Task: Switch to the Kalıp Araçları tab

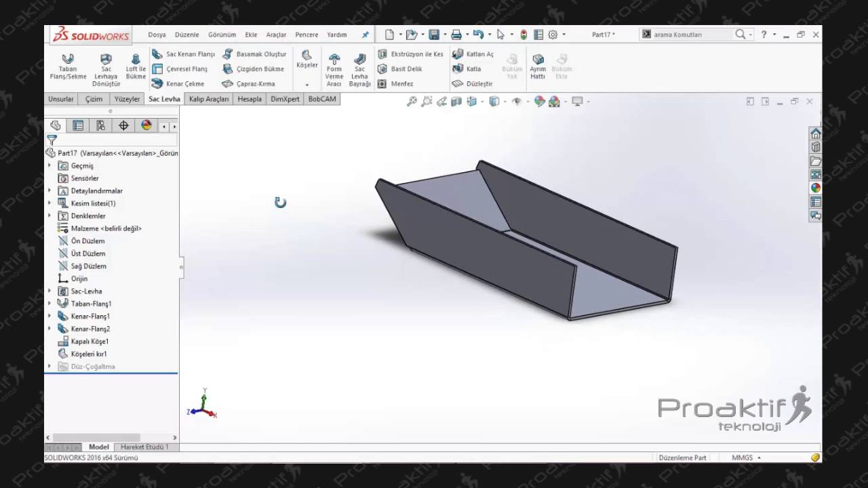Action: point(209,99)
